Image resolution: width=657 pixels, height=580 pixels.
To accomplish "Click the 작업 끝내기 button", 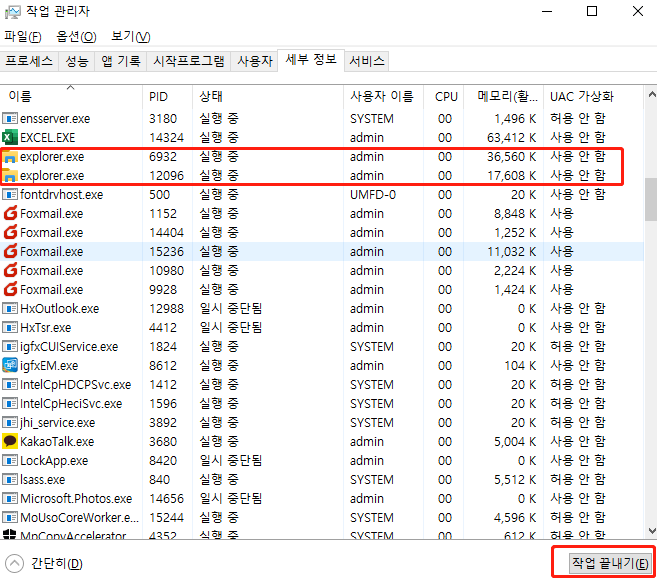I will [x=602, y=563].
